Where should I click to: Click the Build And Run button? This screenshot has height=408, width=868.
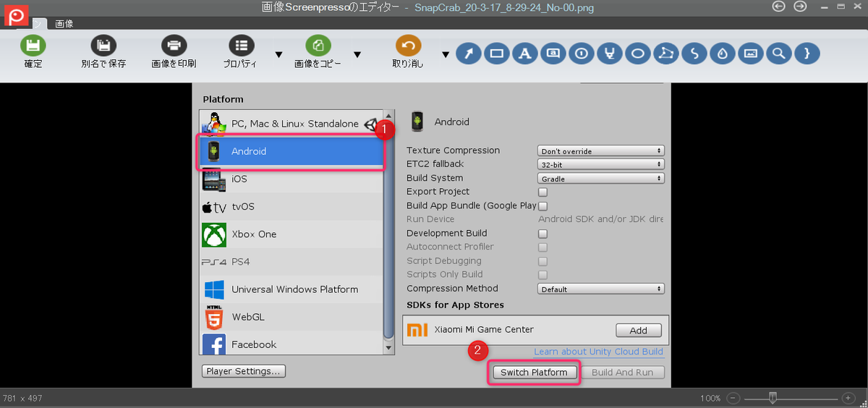pyautogui.click(x=623, y=373)
